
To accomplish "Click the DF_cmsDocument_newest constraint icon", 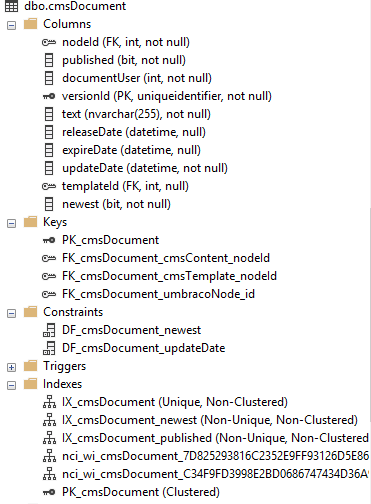I will click(49, 330).
